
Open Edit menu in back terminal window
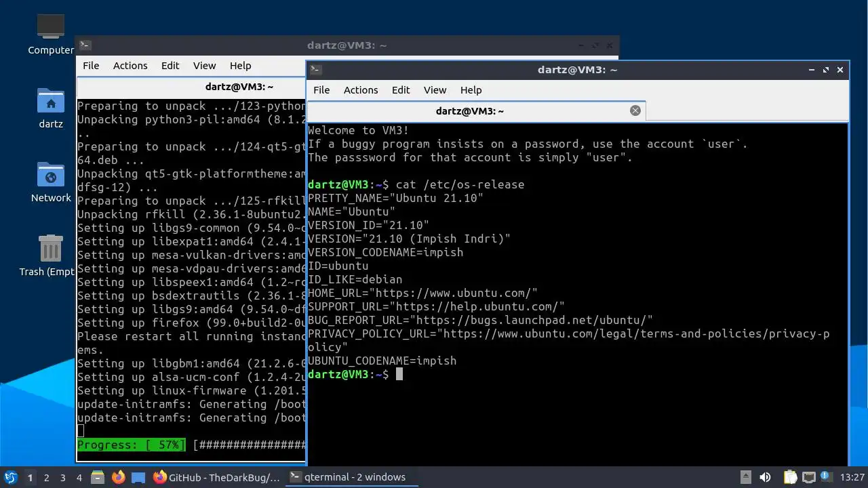[x=170, y=66]
